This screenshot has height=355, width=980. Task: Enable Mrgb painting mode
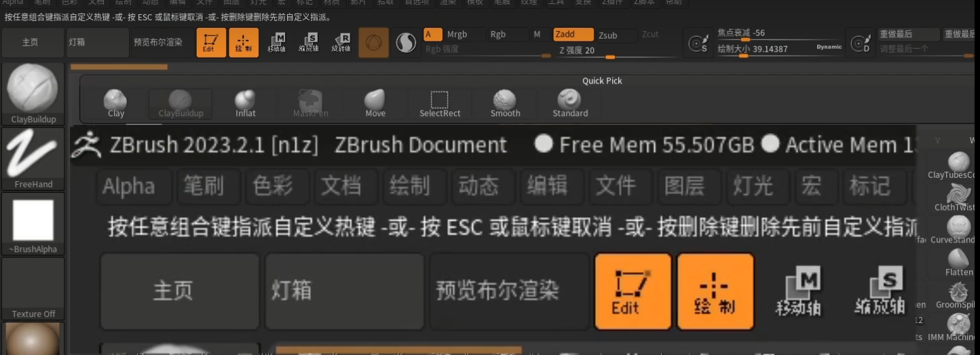[457, 34]
